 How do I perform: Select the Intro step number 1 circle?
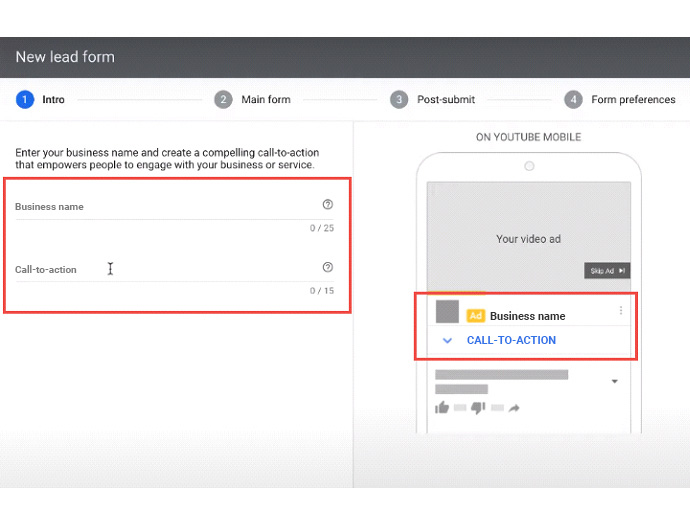25,99
